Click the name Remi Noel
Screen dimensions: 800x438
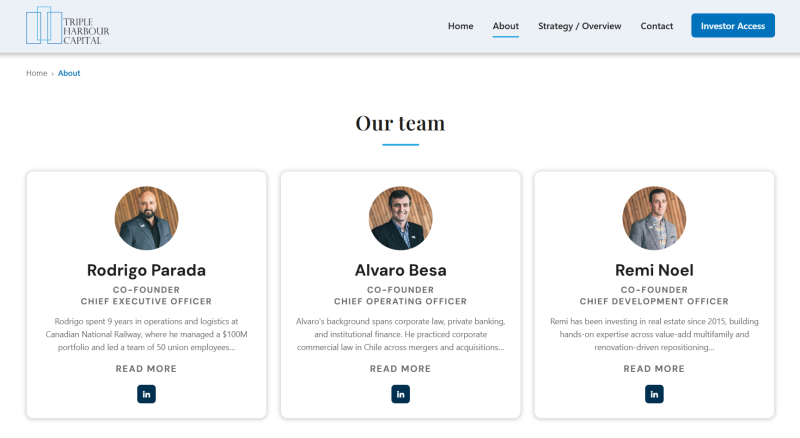click(654, 270)
